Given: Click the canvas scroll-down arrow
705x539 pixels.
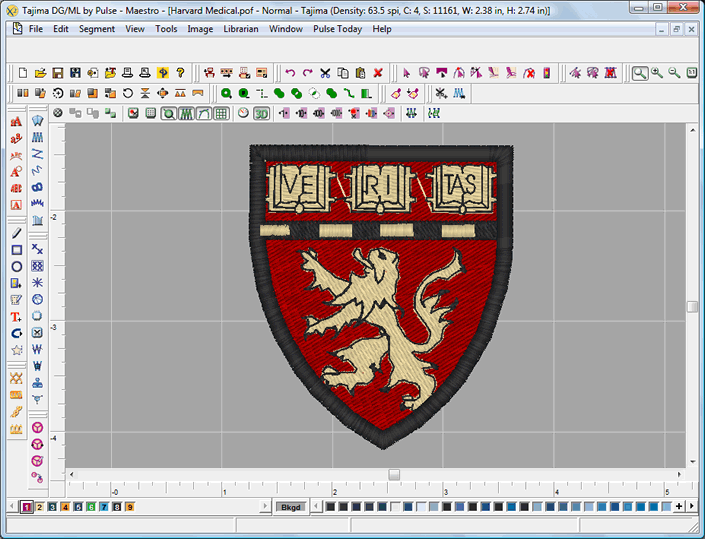Looking at the screenshot, I should (692, 462).
